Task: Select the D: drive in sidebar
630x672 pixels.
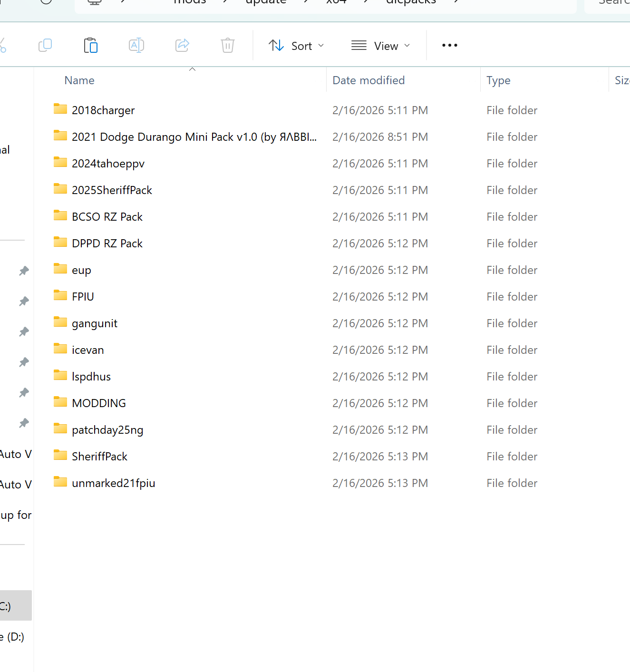Action: pos(13,637)
